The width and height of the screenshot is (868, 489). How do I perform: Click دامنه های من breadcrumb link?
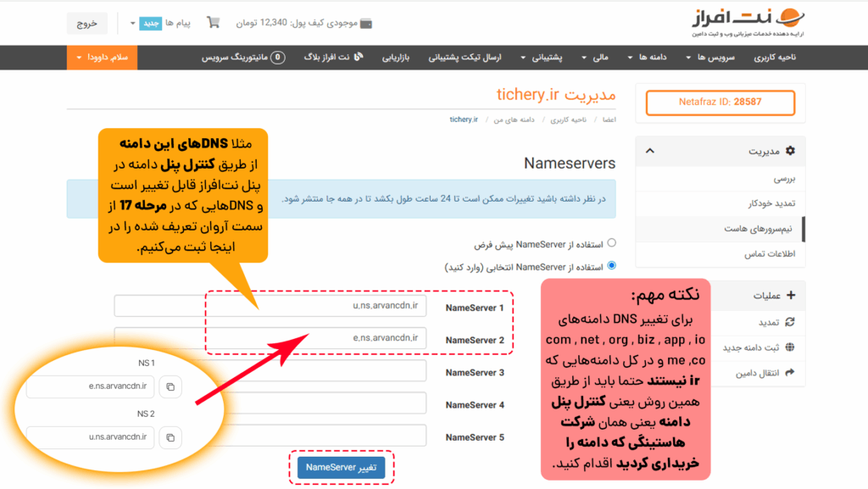[x=515, y=119]
